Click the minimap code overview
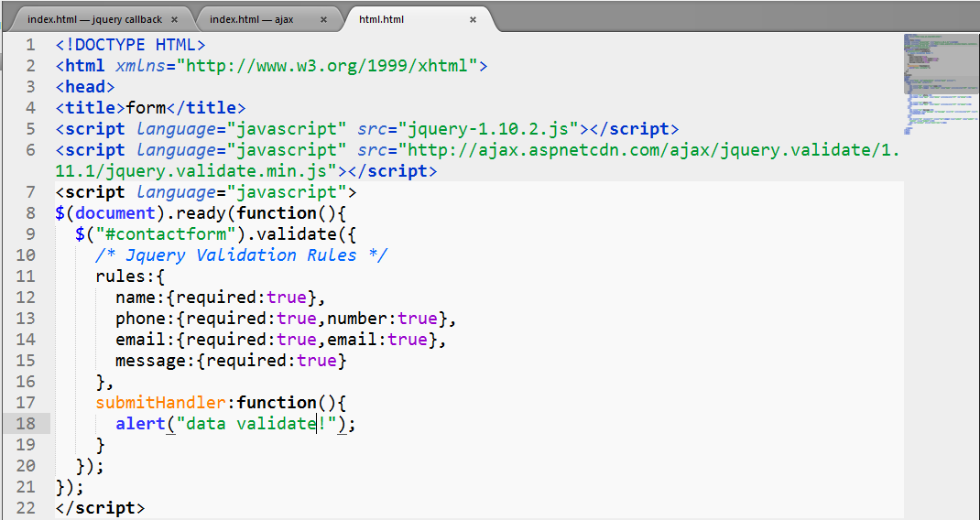 [x=942, y=84]
